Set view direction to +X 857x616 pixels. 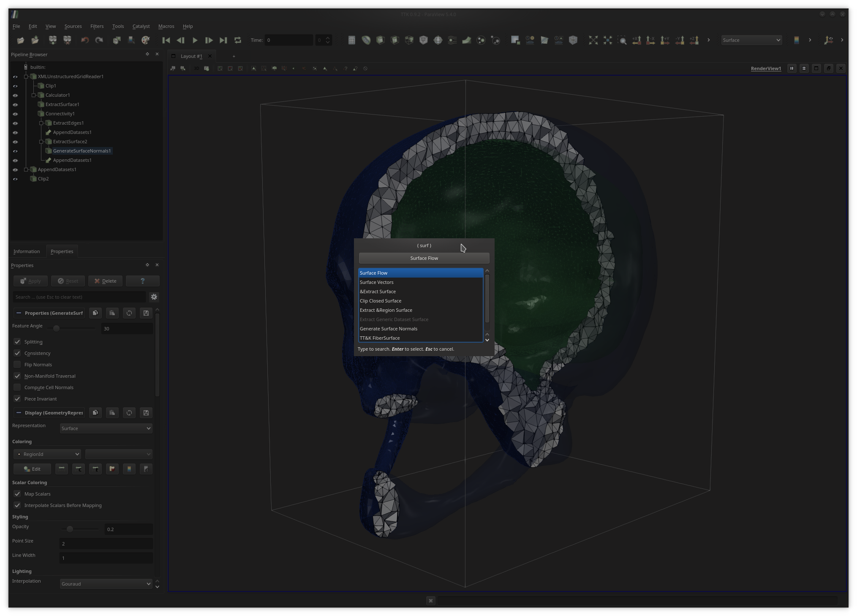click(x=636, y=40)
